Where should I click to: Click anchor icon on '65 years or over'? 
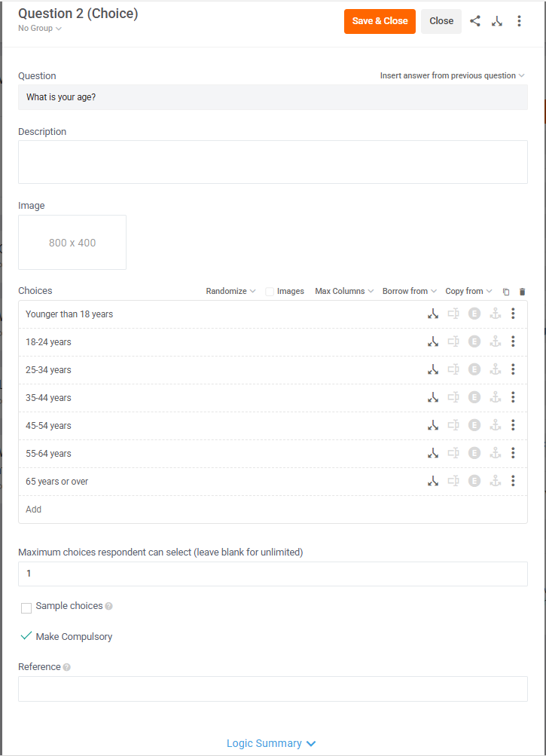(496, 482)
